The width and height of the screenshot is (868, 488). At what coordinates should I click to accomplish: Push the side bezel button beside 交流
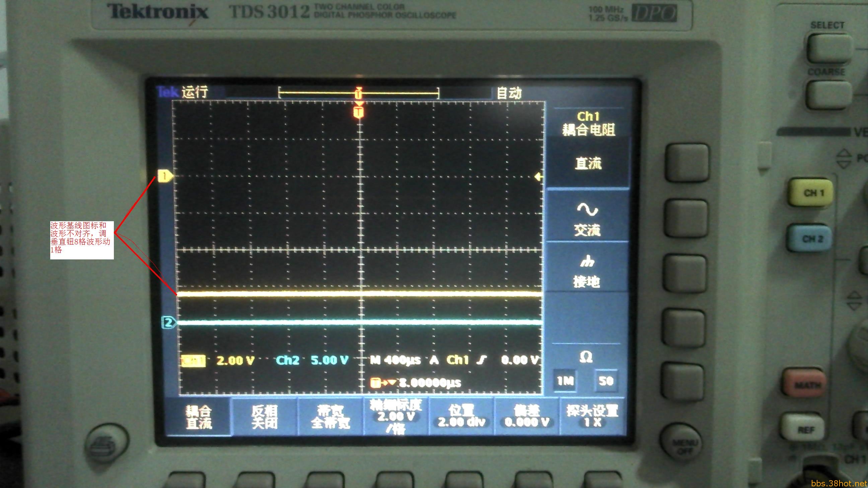pos(686,219)
